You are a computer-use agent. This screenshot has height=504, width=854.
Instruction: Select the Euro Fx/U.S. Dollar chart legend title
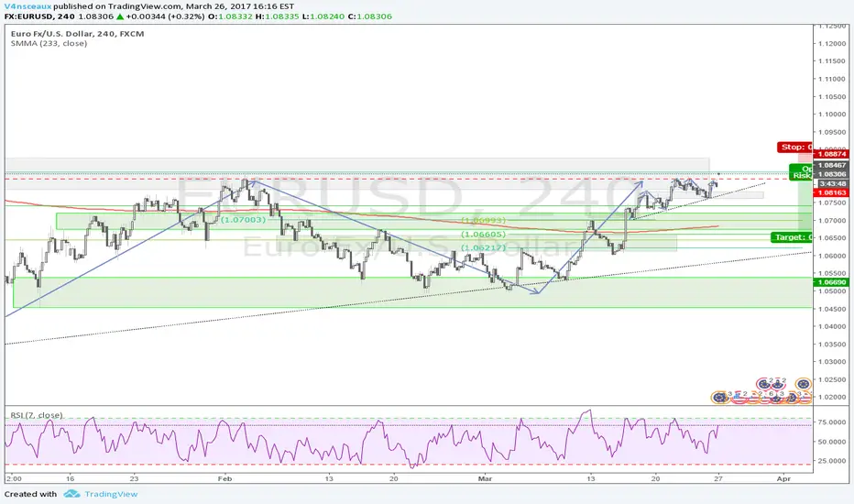(x=77, y=34)
